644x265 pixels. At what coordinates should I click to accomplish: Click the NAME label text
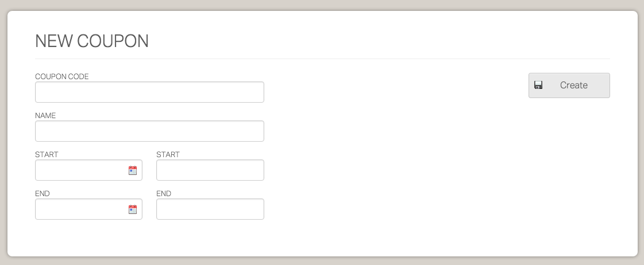[45, 115]
